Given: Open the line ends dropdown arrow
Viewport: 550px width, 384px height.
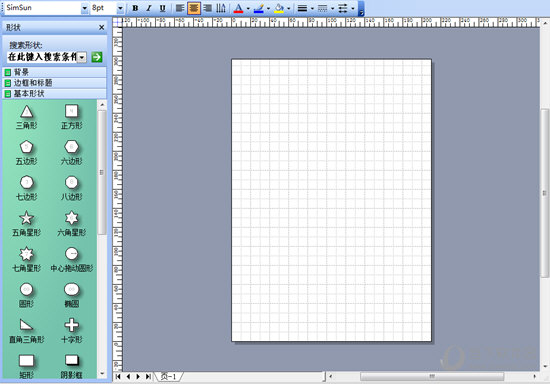Looking at the screenshot, I should pyautogui.click(x=353, y=8).
